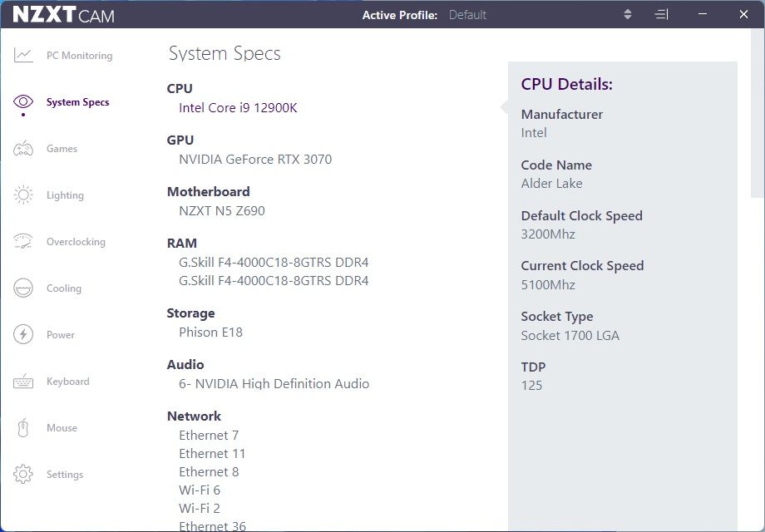Image resolution: width=765 pixels, height=532 pixels.
Task: Click the Cooling icon in sidebar
Action: pos(23,288)
